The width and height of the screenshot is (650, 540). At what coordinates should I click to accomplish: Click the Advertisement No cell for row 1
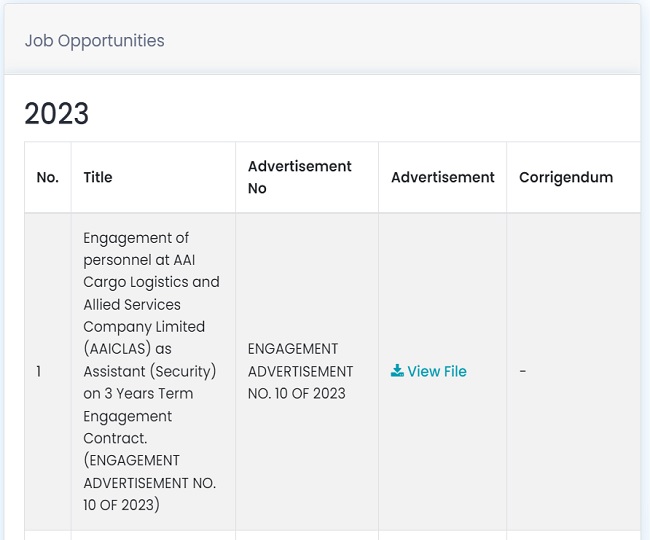coord(300,371)
